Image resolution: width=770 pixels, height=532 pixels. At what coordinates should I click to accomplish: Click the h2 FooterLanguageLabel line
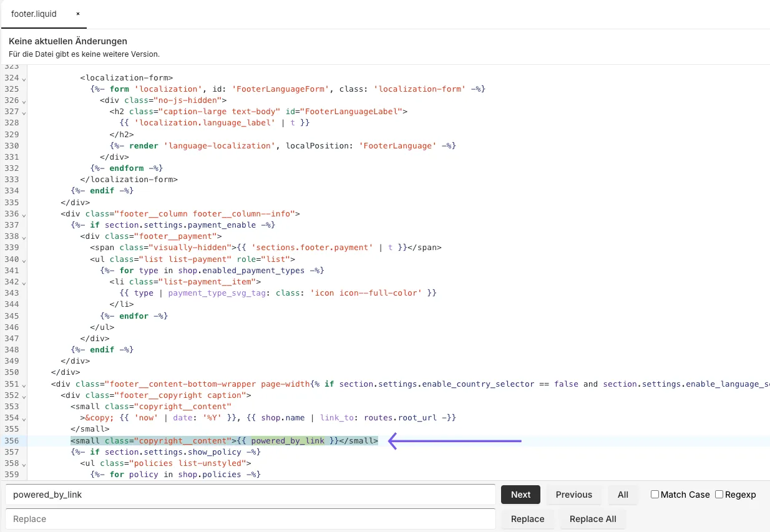pyautogui.click(x=258, y=111)
